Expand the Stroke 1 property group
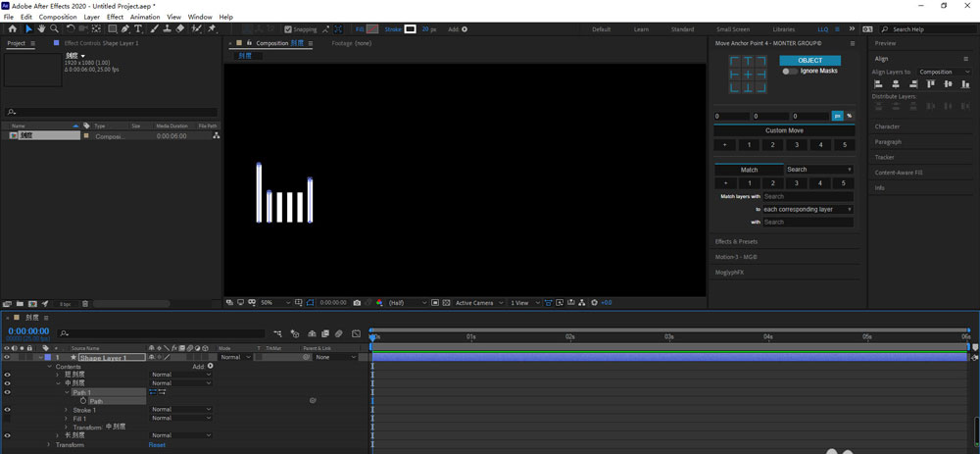This screenshot has width=980, height=454. [66, 410]
